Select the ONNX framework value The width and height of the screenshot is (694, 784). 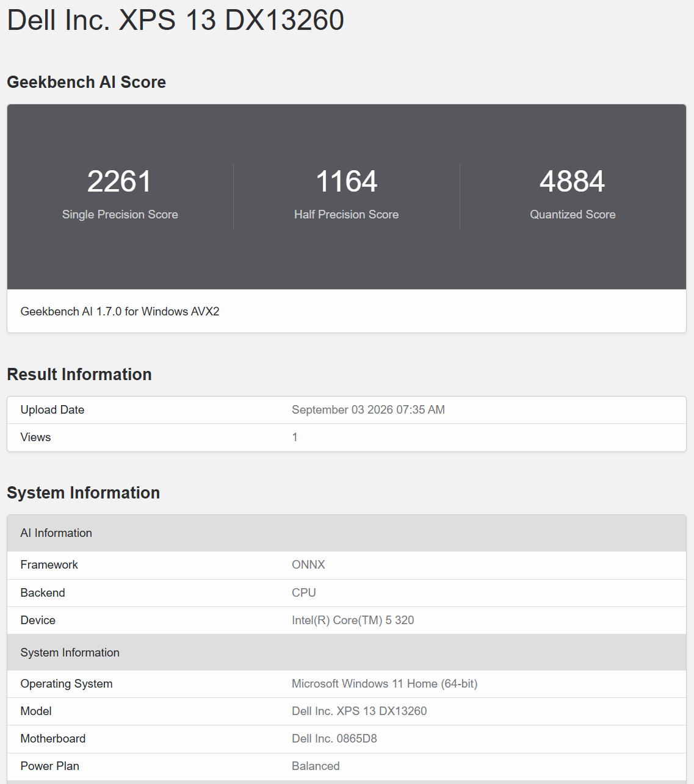tap(309, 565)
